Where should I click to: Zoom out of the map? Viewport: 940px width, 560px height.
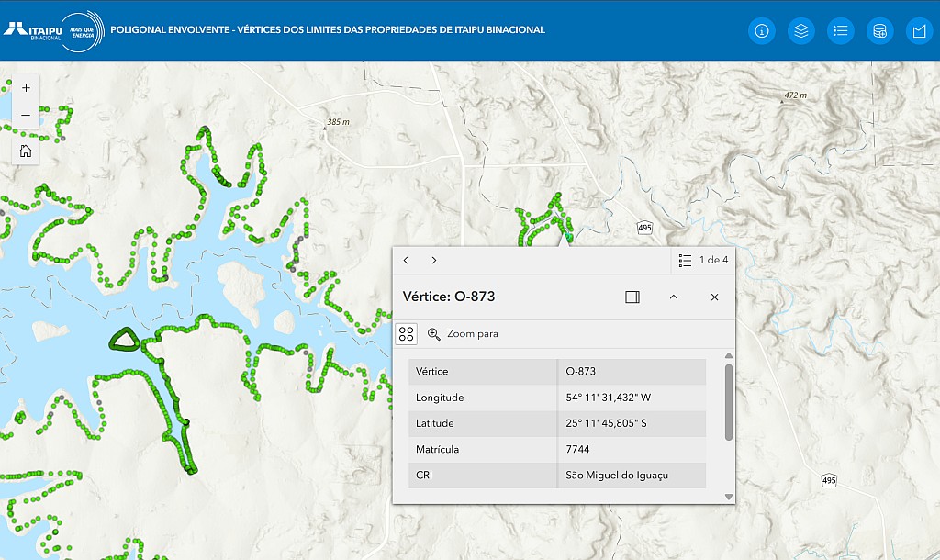click(x=26, y=115)
